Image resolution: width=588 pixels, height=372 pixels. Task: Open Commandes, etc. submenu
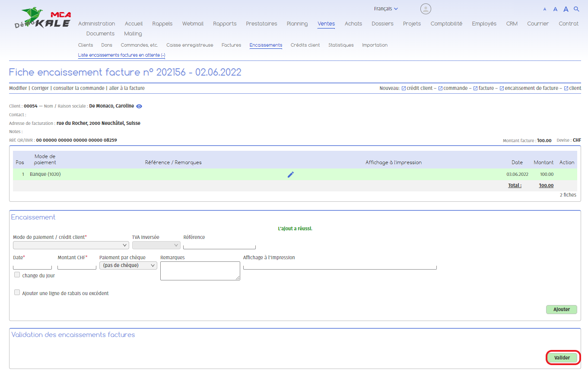pos(139,45)
